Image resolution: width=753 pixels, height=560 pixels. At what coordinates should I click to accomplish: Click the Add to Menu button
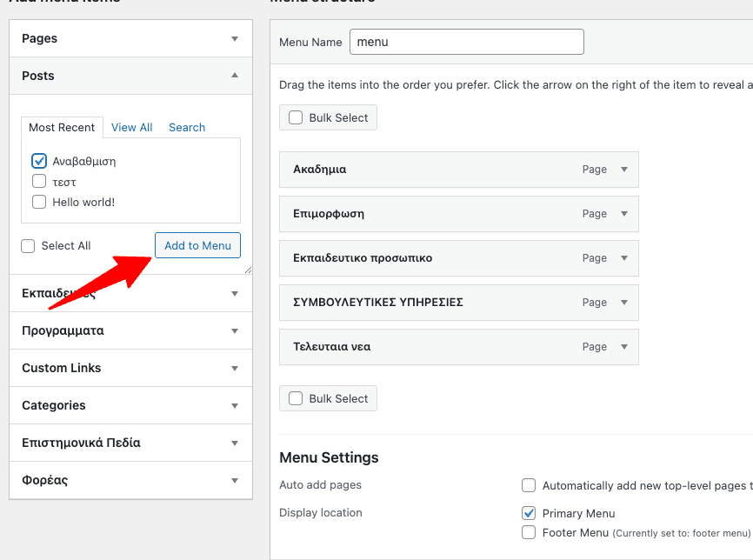197,245
